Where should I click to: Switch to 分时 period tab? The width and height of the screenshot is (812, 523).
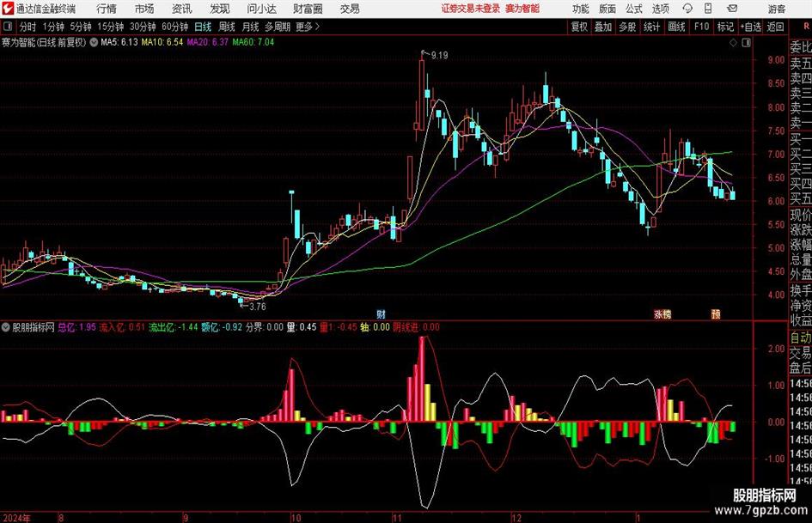click(x=28, y=27)
